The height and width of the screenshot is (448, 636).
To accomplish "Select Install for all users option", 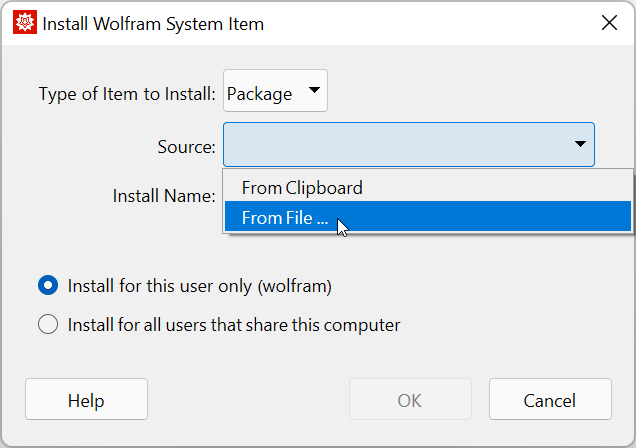I will pyautogui.click(x=48, y=325).
